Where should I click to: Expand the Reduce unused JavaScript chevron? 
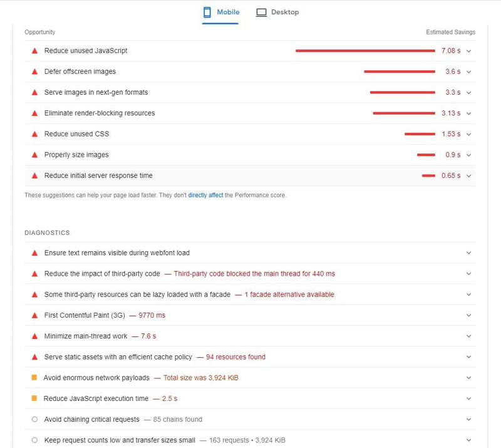pos(468,51)
